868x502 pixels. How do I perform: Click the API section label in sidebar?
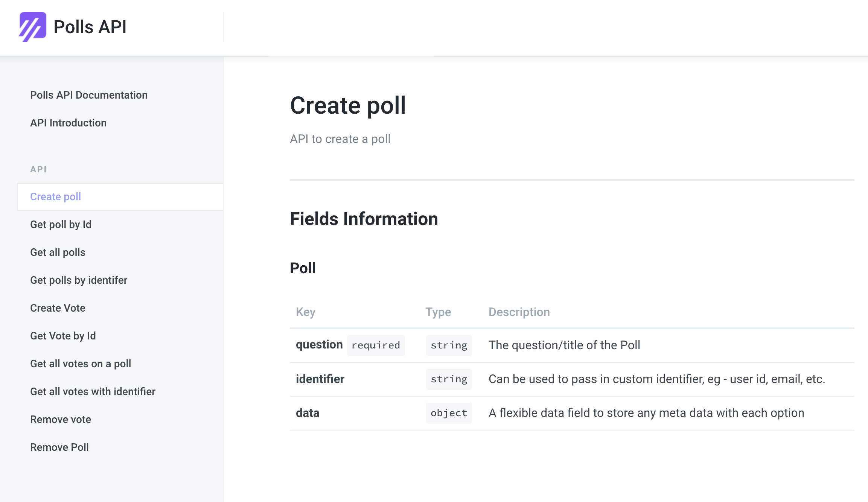[x=38, y=169]
